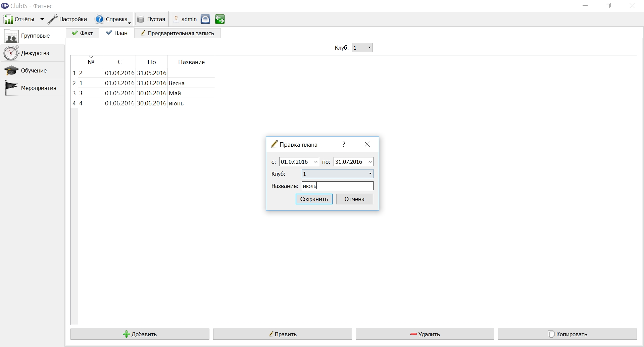Screen dimensions: 644x347
Task: Expand the start date picker in dialog
Action: click(x=315, y=162)
